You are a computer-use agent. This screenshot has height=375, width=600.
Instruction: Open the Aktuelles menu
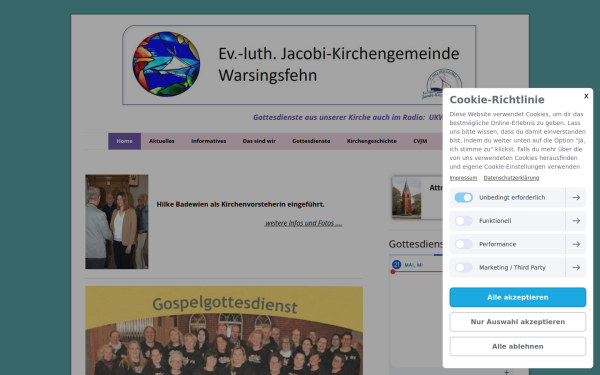click(x=161, y=141)
